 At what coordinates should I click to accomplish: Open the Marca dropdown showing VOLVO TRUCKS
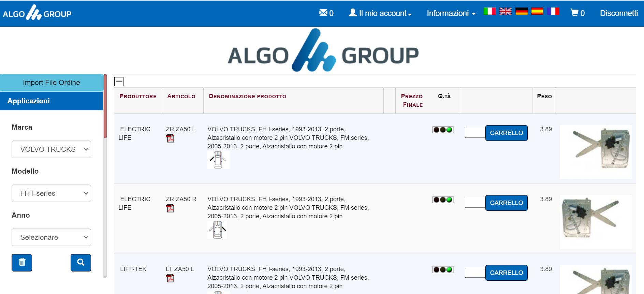(x=51, y=149)
